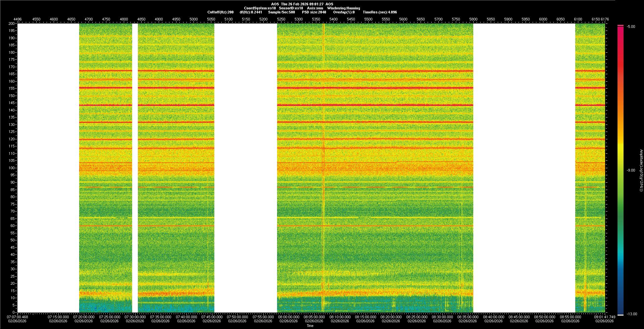
Task: Click the 08:00:00.000 time axis label
Action: point(288,317)
